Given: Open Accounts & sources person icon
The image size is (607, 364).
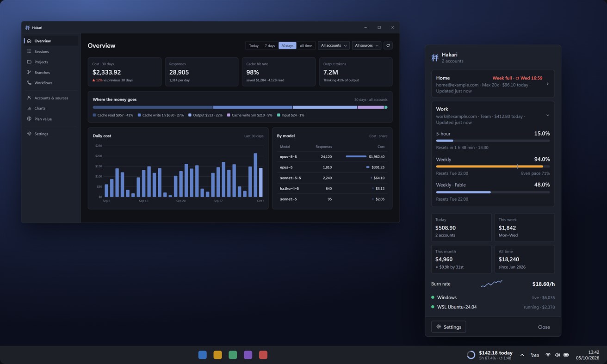Looking at the screenshot, I should pos(29,98).
